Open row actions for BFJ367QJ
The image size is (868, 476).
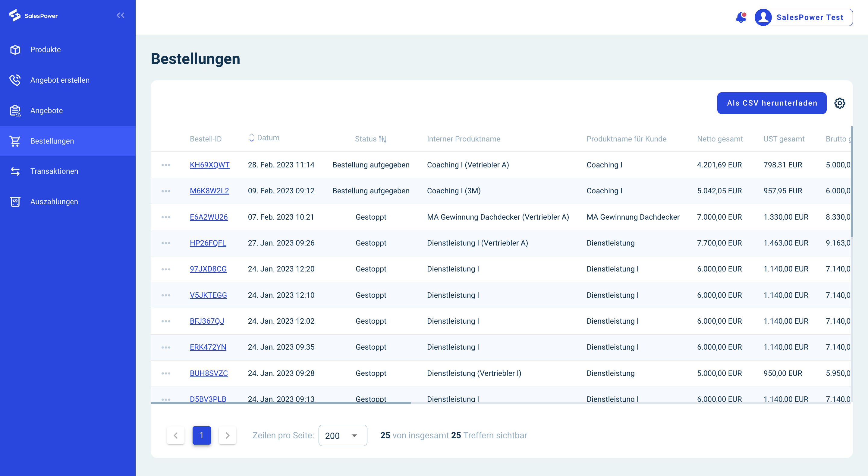click(166, 321)
